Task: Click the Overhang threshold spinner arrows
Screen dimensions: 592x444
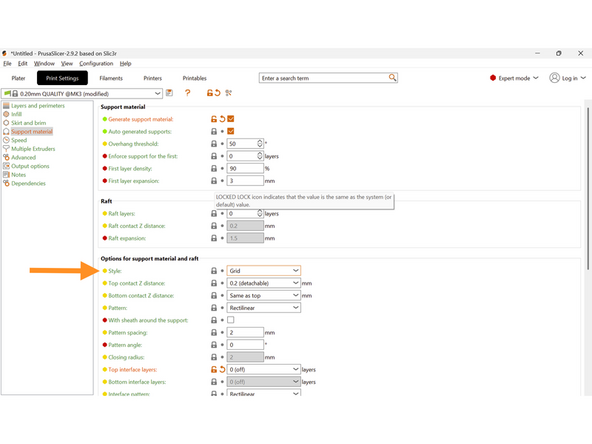Action: [x=260, y=143]
